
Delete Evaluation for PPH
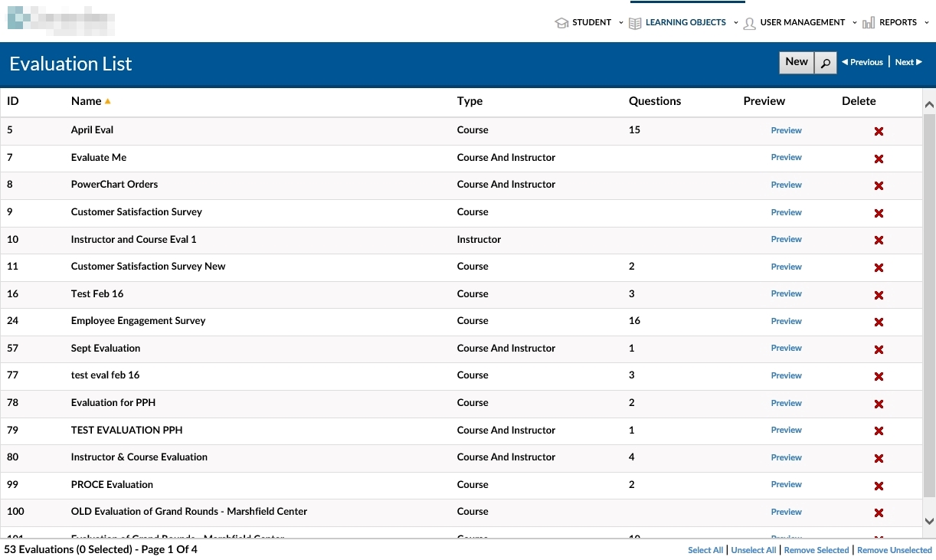[x=879, y=404]
